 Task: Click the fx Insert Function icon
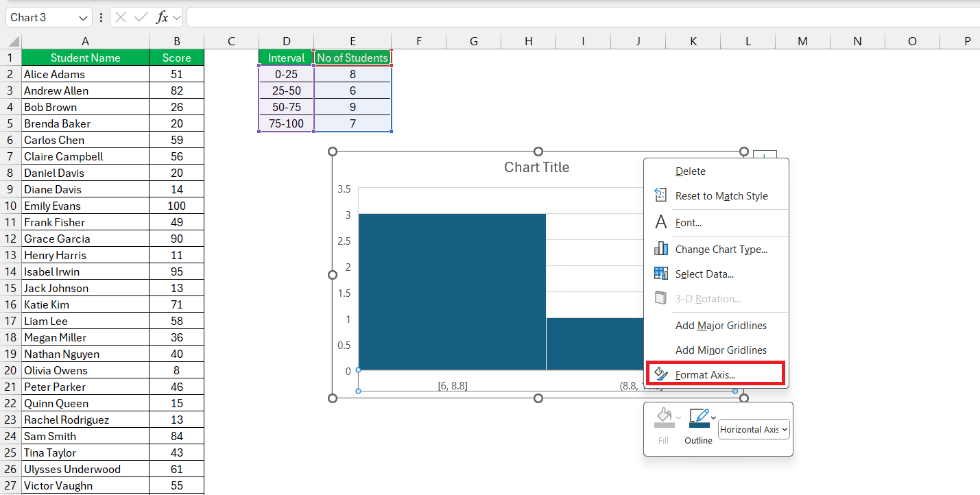point(162,18)
